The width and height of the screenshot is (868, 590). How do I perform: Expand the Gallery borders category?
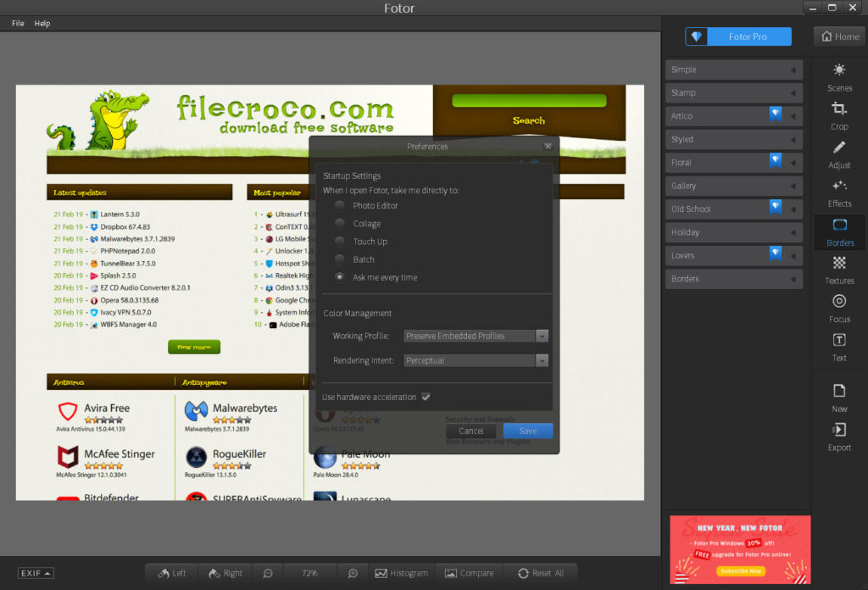734,186
